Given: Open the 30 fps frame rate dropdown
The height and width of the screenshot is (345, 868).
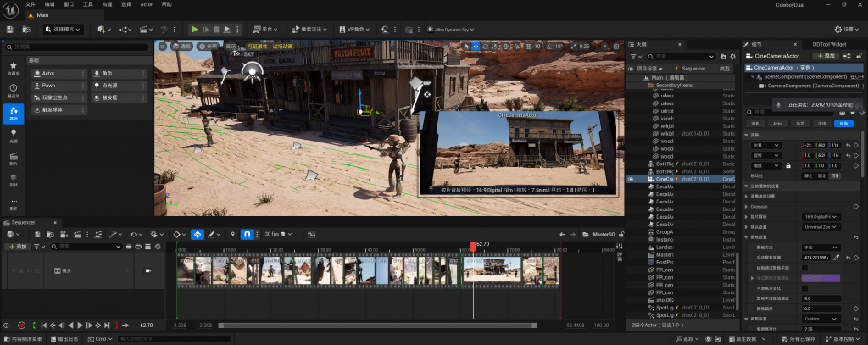Looking at the screenshot, I should click(276, 233).
